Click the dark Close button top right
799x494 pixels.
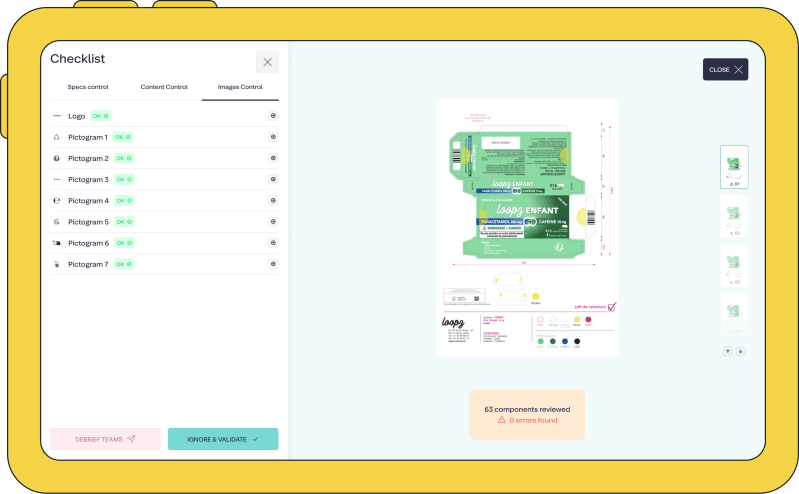point(725,69)
